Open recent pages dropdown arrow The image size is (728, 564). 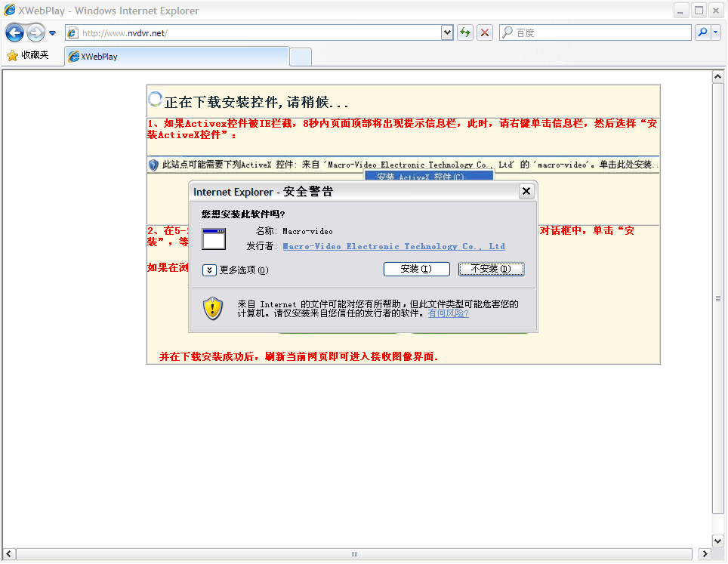coord(53,33)
